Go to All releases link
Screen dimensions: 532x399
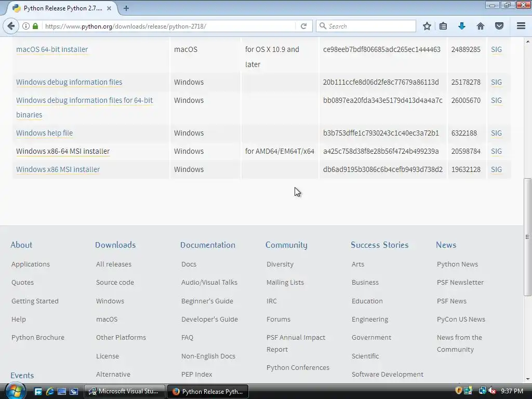114,264
